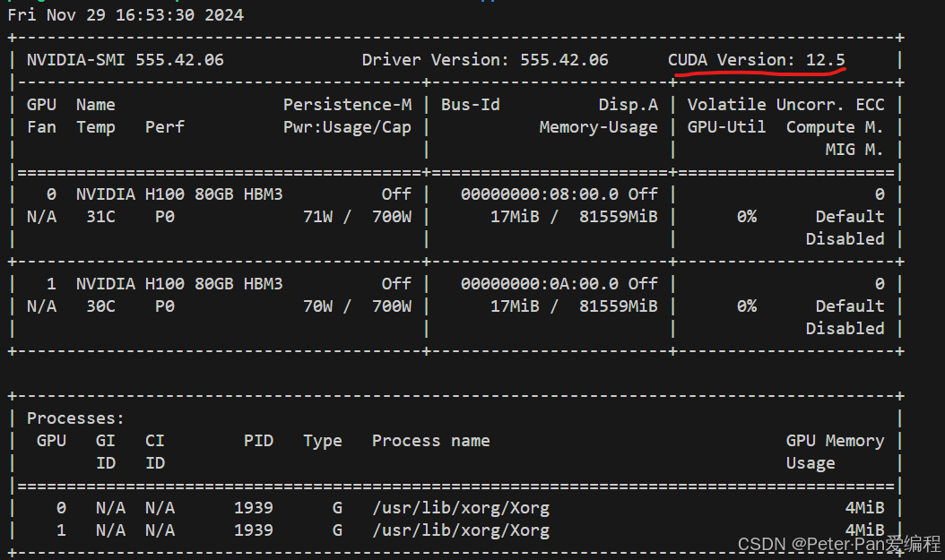
Task: Click GPU 1 "Disabled" MIG mode
Action: 845,329
